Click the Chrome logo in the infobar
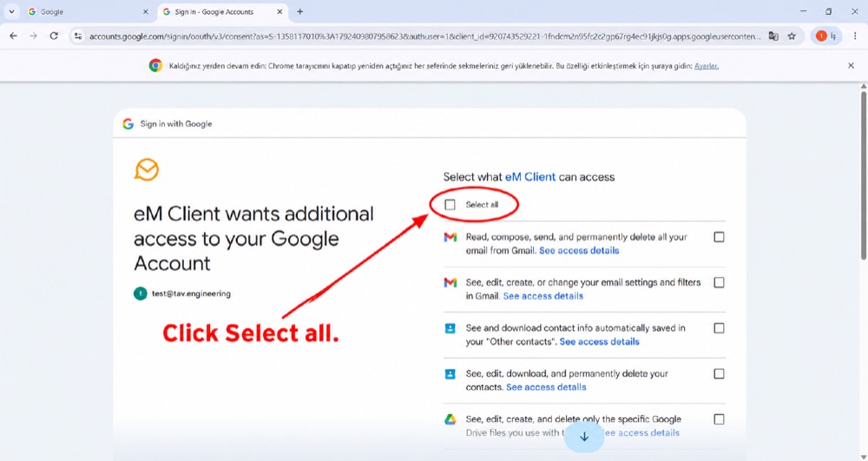868x461 pixels. click(155, 66)
